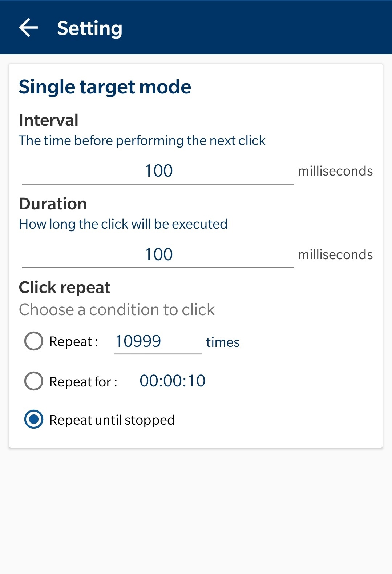The height and width of the screenshot is (574, 392).
Task: Tap the 'Single target mode' heading
Action: pos(105,87)
